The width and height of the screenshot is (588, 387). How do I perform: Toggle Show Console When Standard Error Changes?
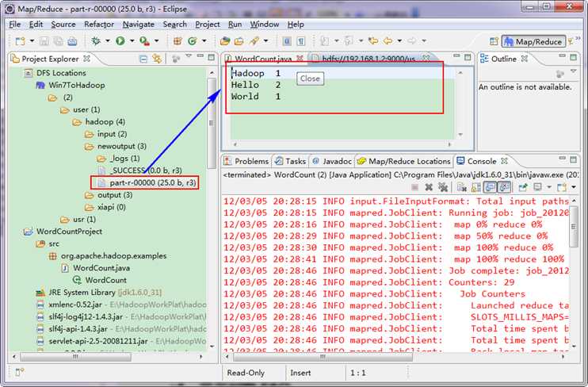[502, 187]
